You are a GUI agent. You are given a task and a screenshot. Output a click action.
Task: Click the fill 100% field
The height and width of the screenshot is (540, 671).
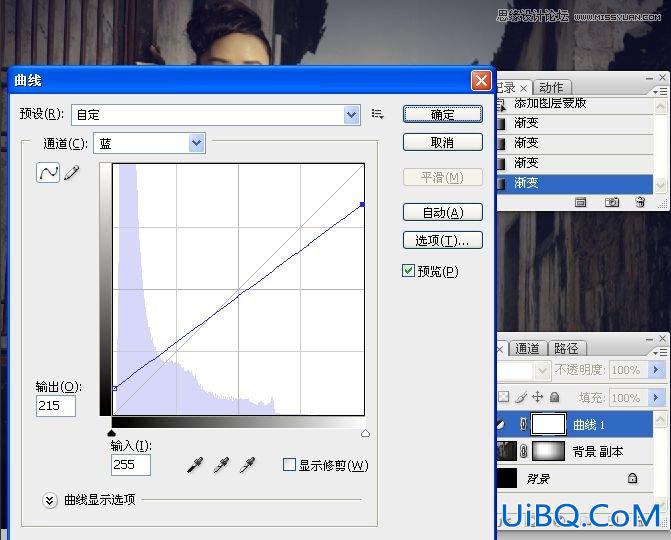coord(627,398)
